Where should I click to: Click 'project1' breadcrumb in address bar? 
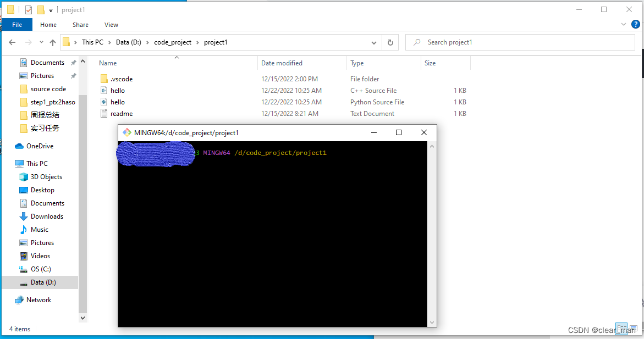pos(216,42)
